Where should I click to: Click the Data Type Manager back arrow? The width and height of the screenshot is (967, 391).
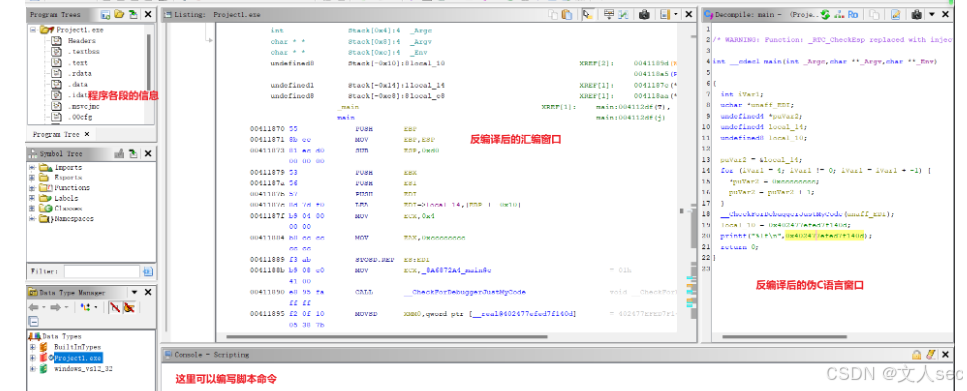(x=32, y=307)
